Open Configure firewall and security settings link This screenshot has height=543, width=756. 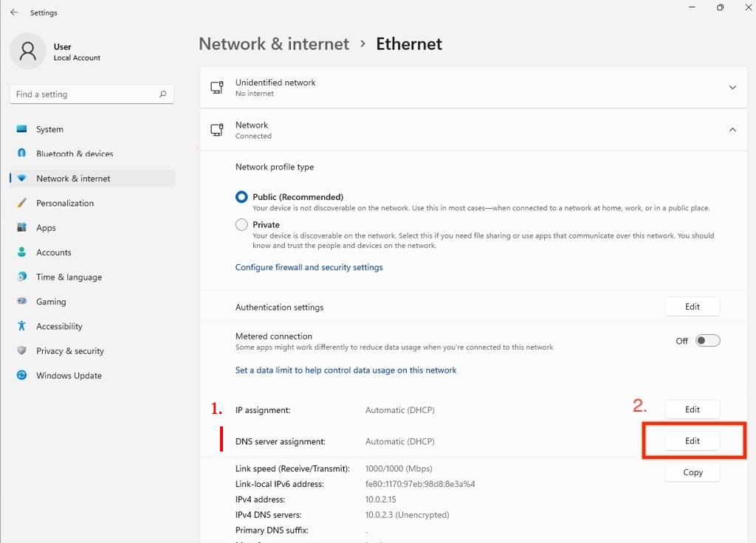[x=309, y=267]
